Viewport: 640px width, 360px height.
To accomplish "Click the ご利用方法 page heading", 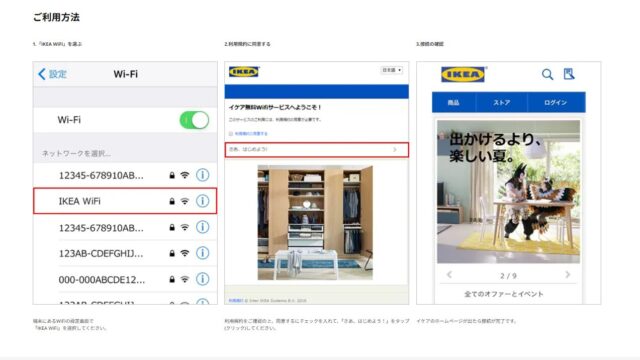I will tap(56, 17).
